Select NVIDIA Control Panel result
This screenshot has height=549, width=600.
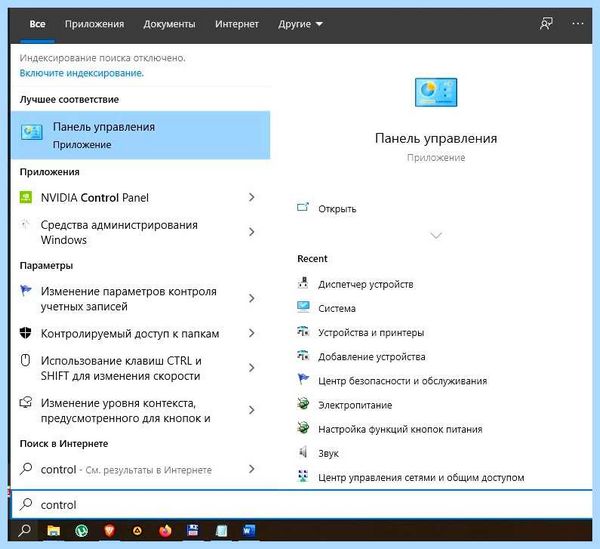[140, 197]
